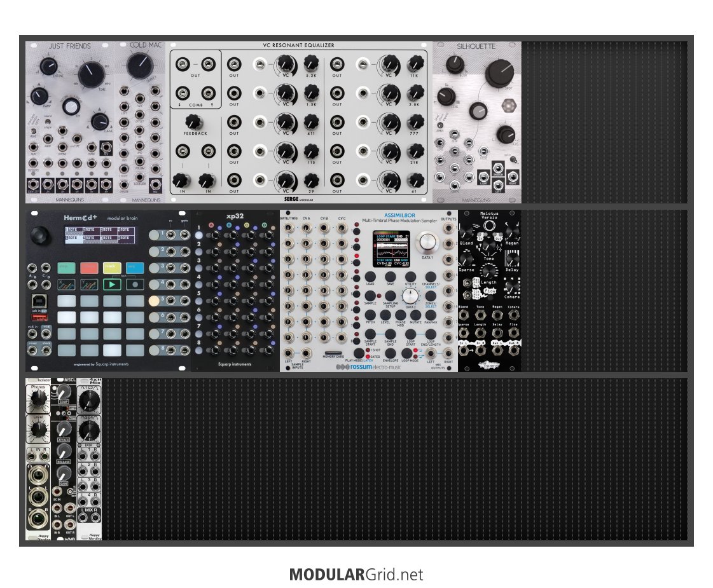Click the X effect button on Hermod+
Viewport: 713px width, 588px height.
(66, 284)
